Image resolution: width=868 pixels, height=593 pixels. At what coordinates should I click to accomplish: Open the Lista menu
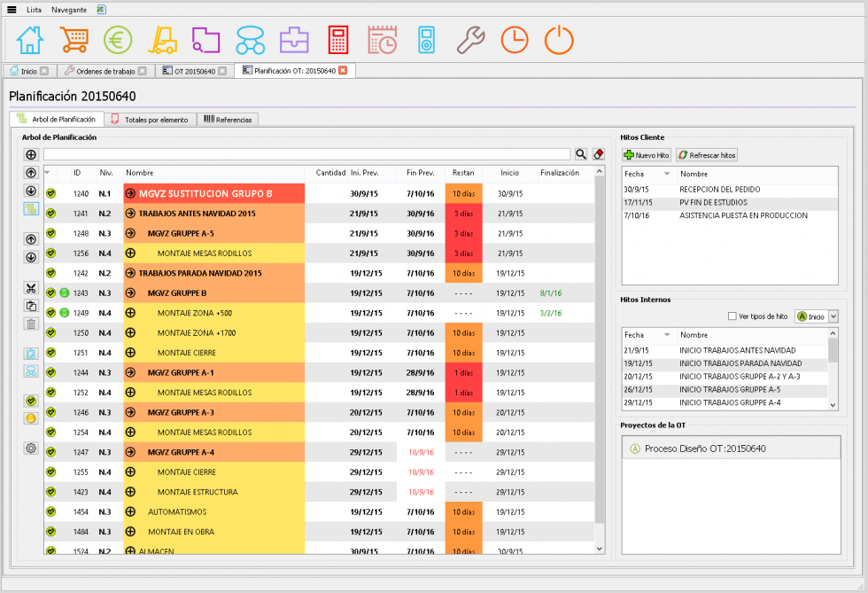click(34, 10)
